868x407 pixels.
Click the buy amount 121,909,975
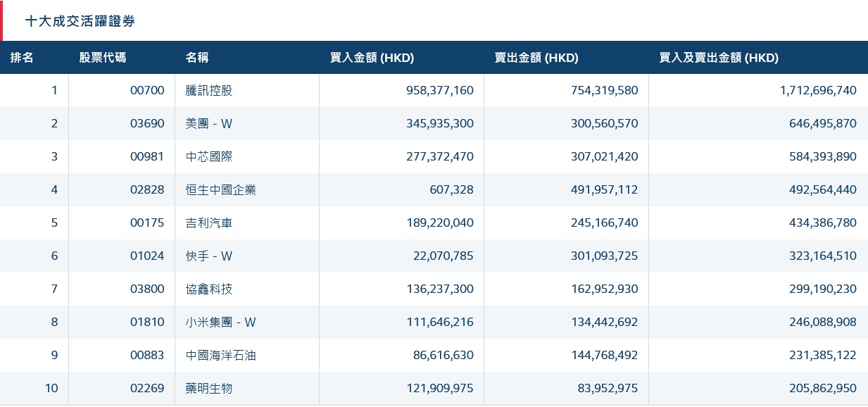(440, 388)
